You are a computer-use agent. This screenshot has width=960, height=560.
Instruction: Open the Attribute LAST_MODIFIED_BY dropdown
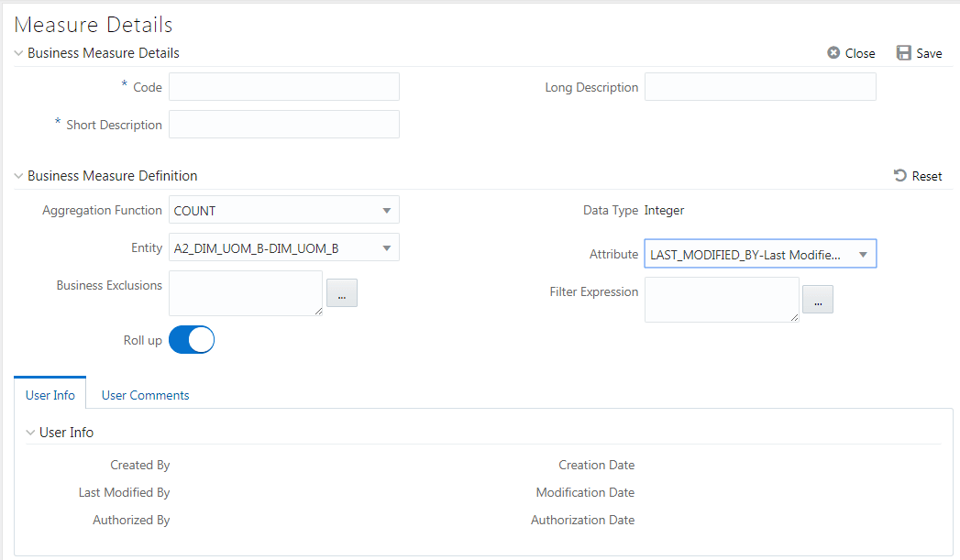[x=760, y=253]
